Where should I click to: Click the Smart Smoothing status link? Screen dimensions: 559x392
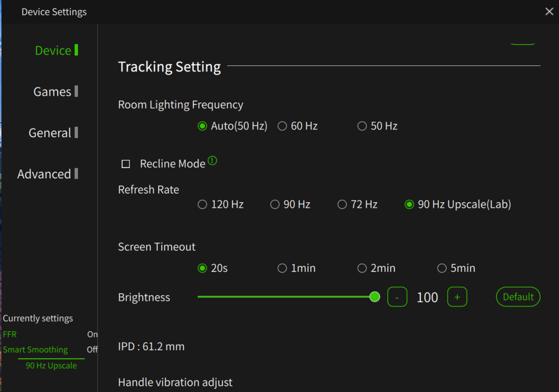[35, 350]
